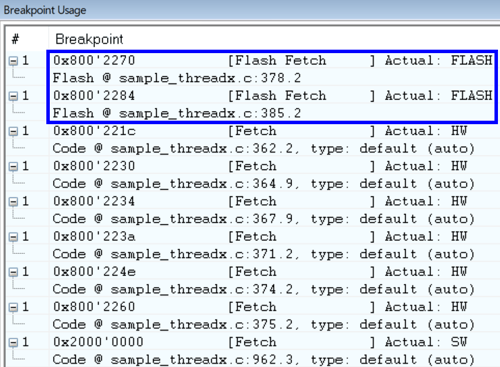Screen dimensions: 500x367
Task: Collapse the 0x800'2234 breakpoint entry
Action: coord(13,202)
